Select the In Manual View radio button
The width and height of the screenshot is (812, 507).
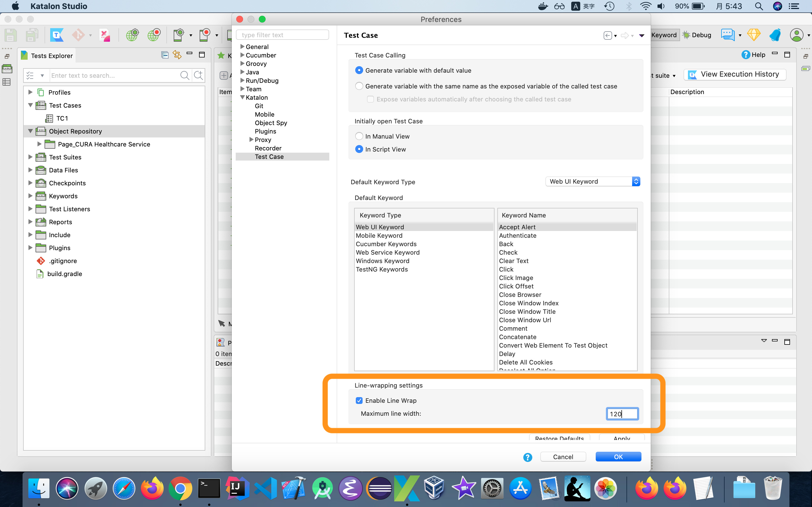pyautogui.click(x=359, y=136)
